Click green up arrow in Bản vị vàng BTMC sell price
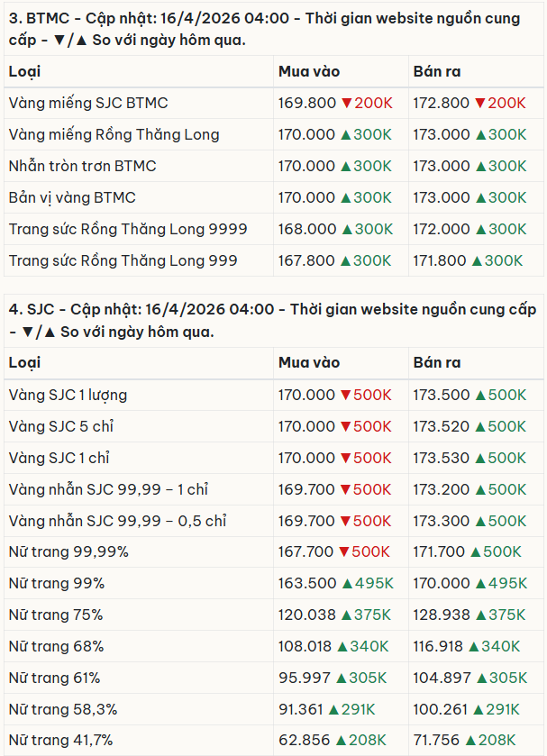 (x=481, y=197)
